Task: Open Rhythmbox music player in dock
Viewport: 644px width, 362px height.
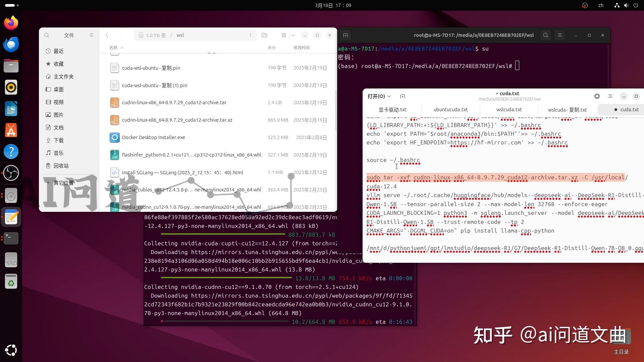Action: [x=11, y=87]
